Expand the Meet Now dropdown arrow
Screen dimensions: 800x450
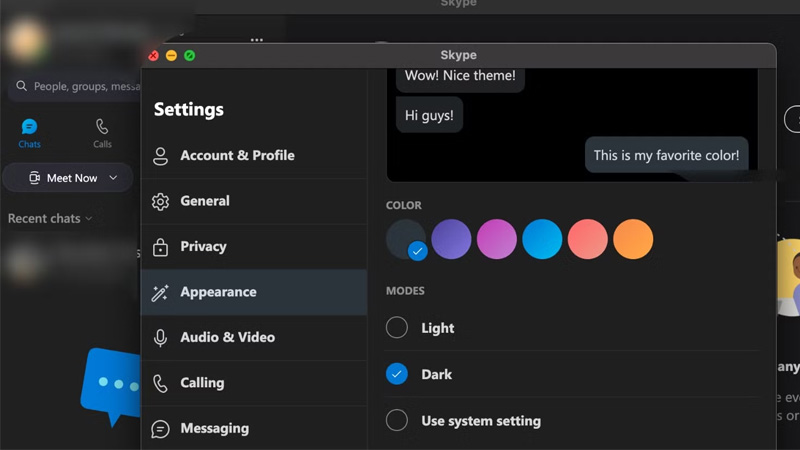click(113, 178)
